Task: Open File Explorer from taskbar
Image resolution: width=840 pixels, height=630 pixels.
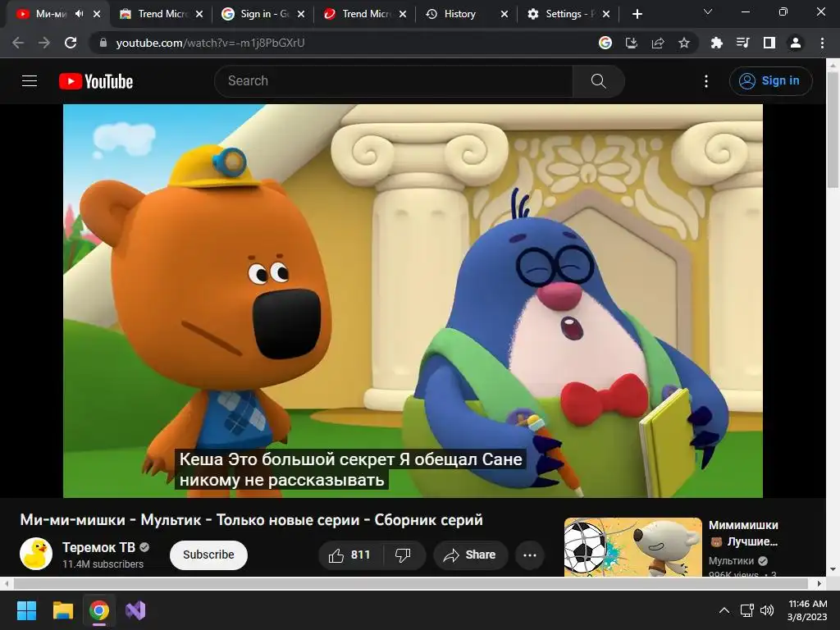Action: click(62, 610)
